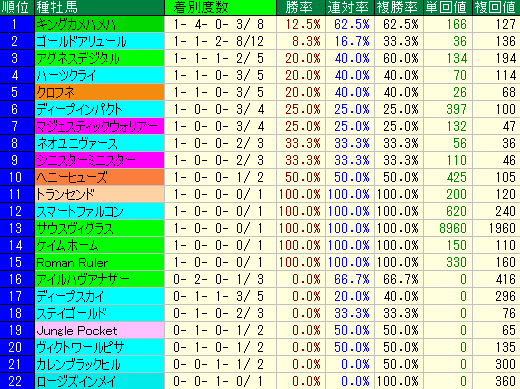Click the Jungle Pocket sire cell
The image size is (520, 389).
click(x=99, y=330)
